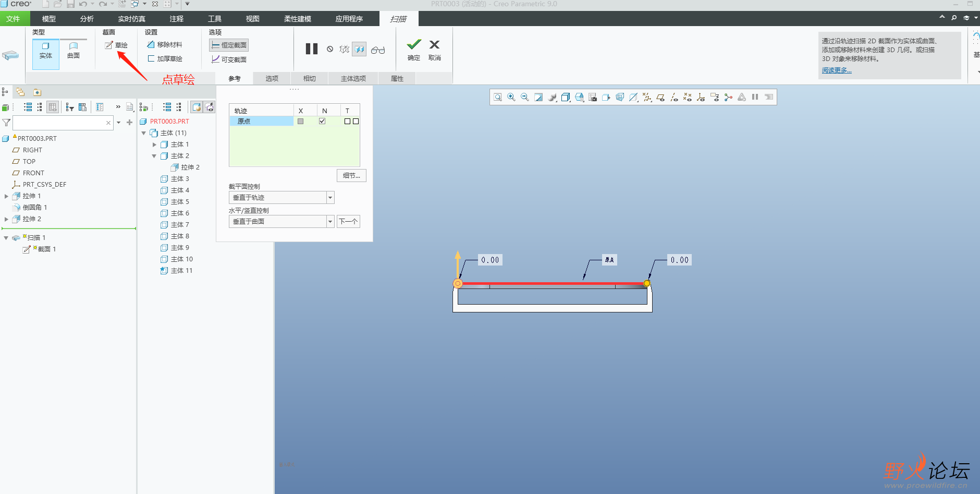980x494 pixels.
Task: Open the datum display filters dropdown
Action: [647, 97]
